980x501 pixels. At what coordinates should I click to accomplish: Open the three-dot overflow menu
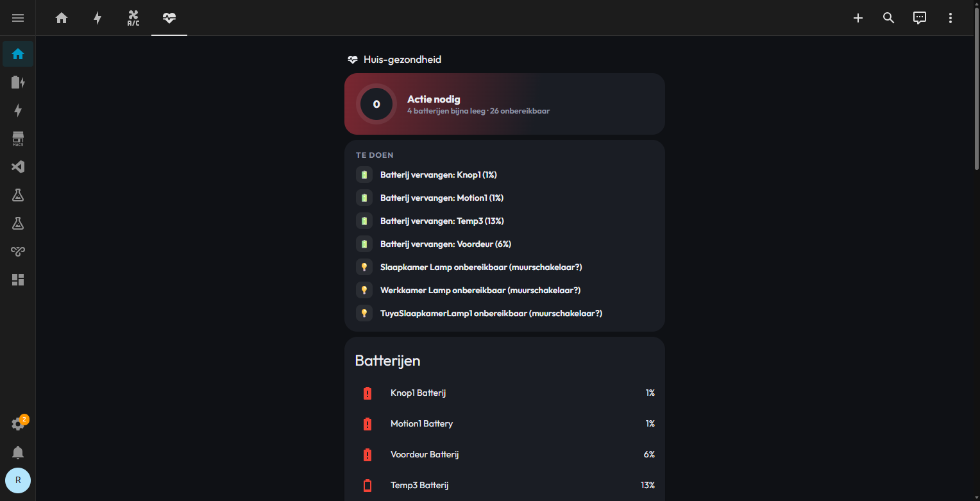(x=950, y=18)
